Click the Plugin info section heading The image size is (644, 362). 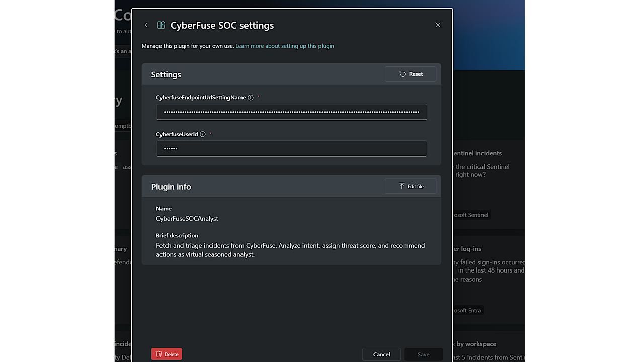[171, 187]
